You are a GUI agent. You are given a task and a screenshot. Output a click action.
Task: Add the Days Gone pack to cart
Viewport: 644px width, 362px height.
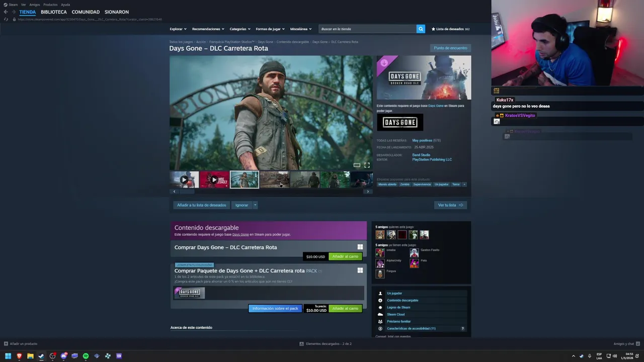[x=345, y=308]
